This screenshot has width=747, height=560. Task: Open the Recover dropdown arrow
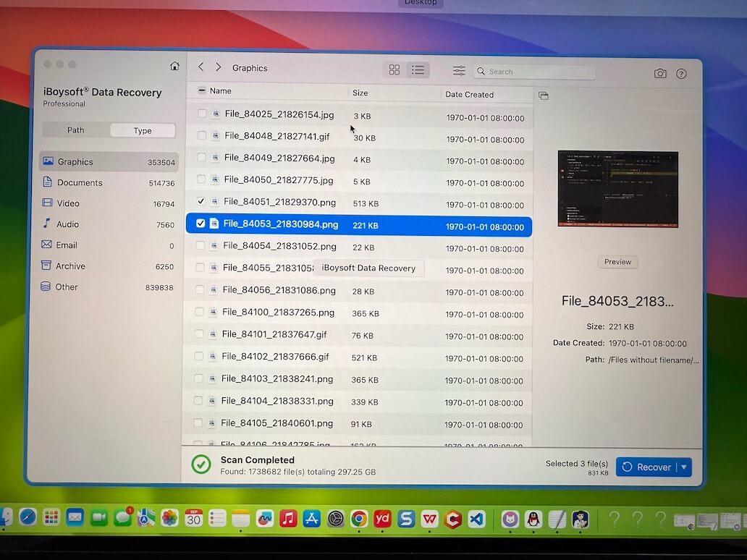point(684,467)
